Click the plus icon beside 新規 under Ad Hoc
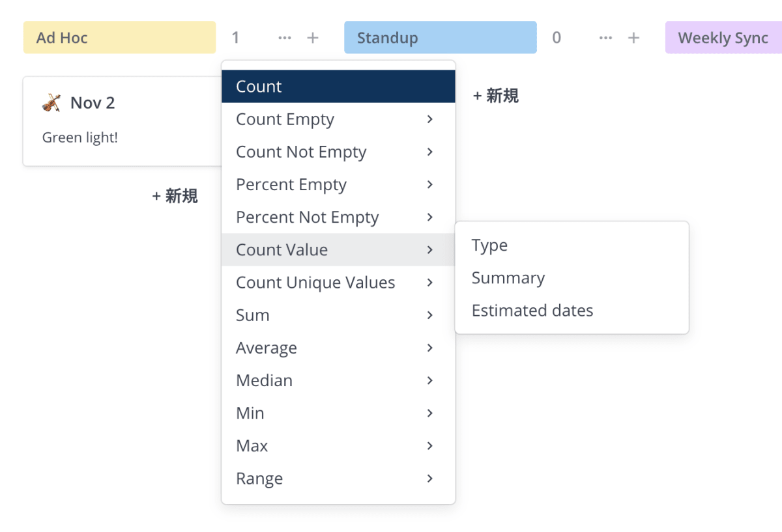 (x=156, y=196)
